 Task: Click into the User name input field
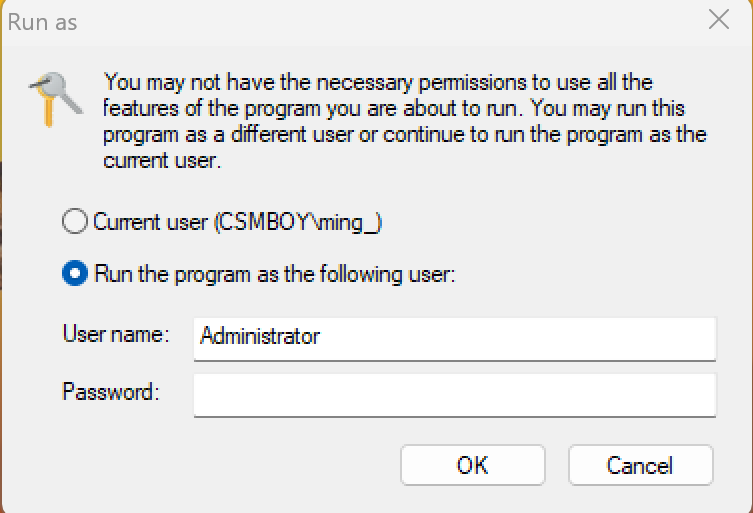click(x=455, y=337)
